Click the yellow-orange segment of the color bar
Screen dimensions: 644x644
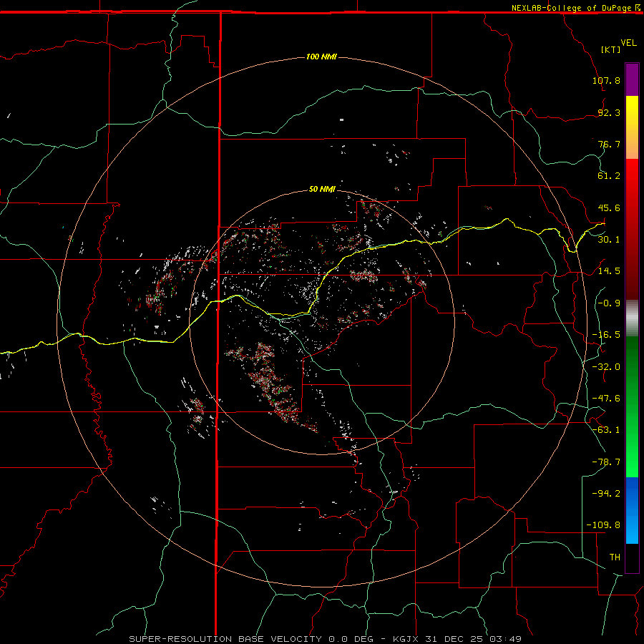(x=632, y=127)
